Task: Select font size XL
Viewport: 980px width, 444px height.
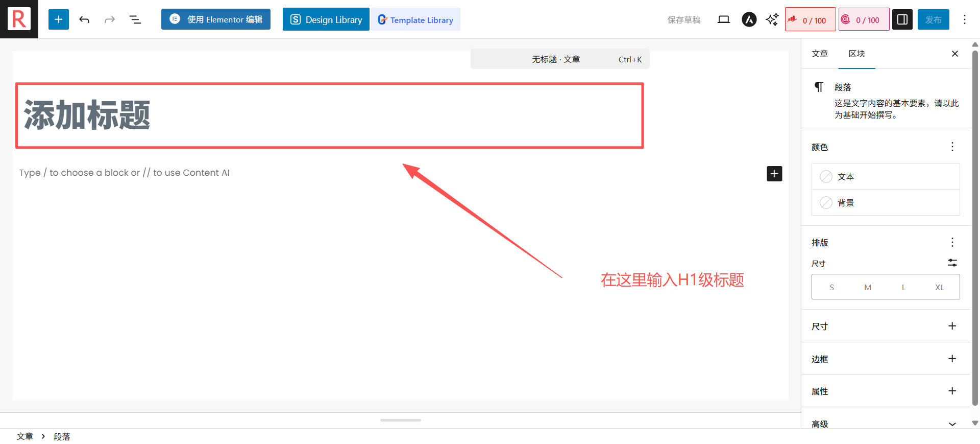Action: [939, 287]
